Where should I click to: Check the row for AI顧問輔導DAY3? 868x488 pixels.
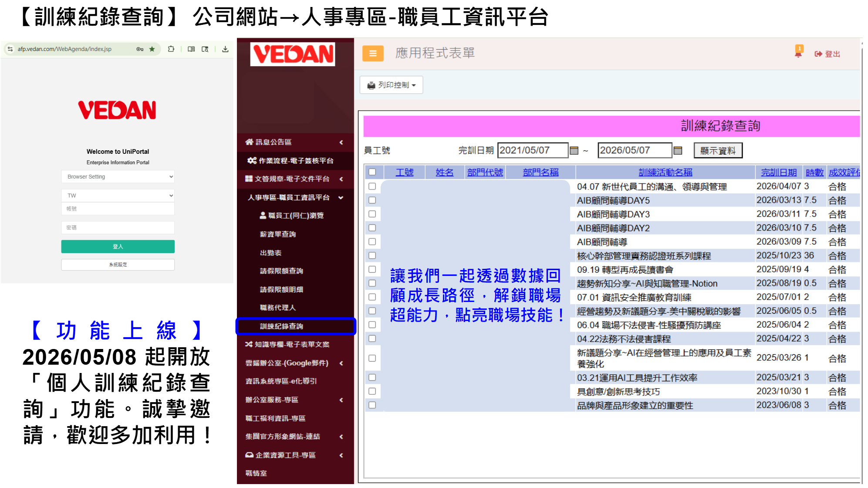[372, 214]
